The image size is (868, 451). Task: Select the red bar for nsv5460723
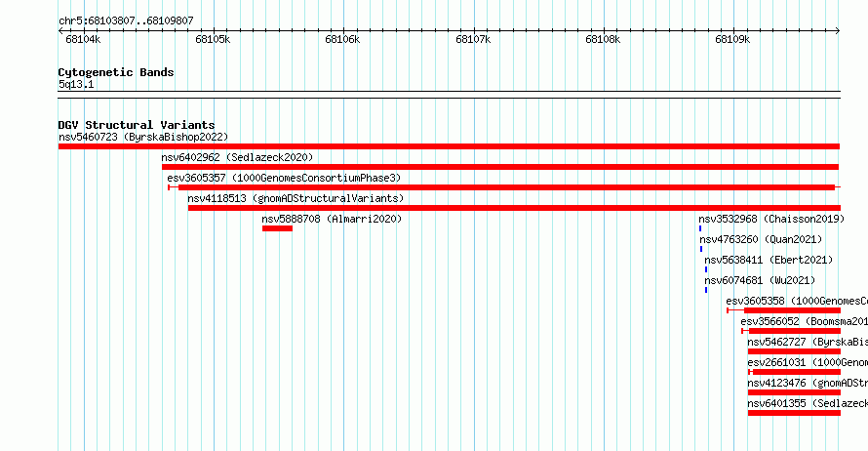click(449, 146)
